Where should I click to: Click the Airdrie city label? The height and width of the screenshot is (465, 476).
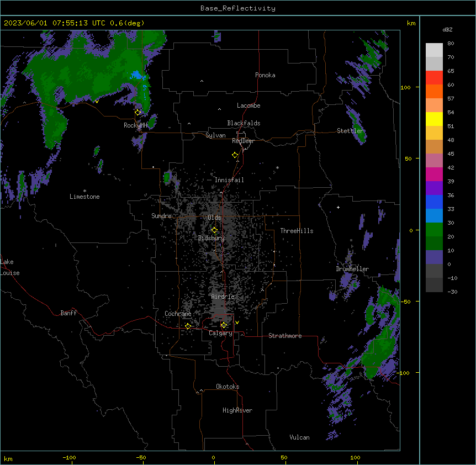point(223,297)
